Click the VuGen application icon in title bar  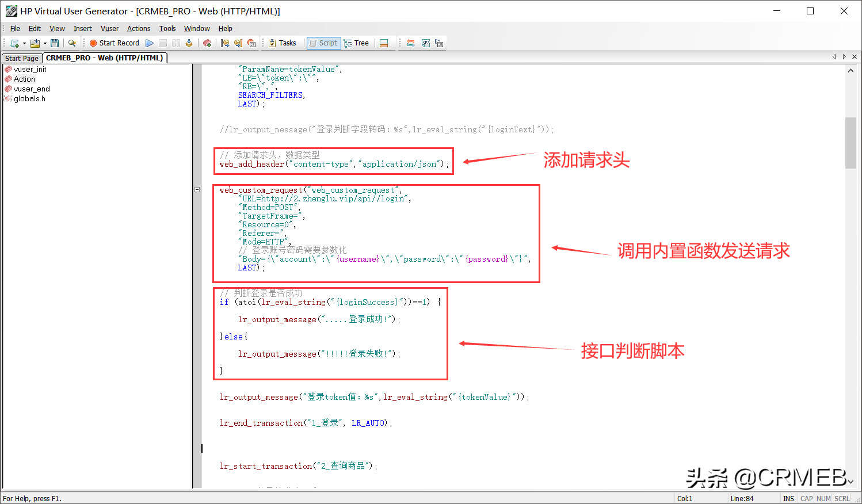(11, 11)
